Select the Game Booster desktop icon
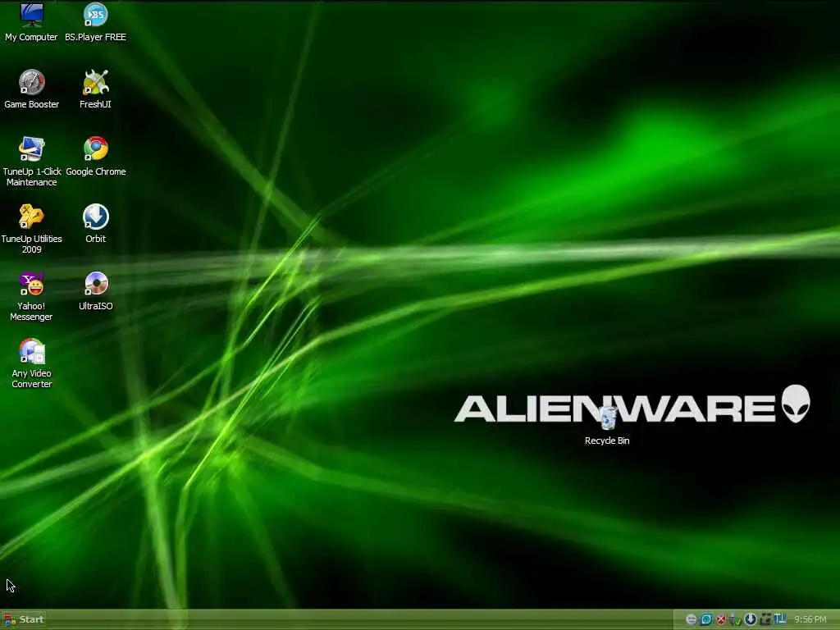 (x=32, y=89)
